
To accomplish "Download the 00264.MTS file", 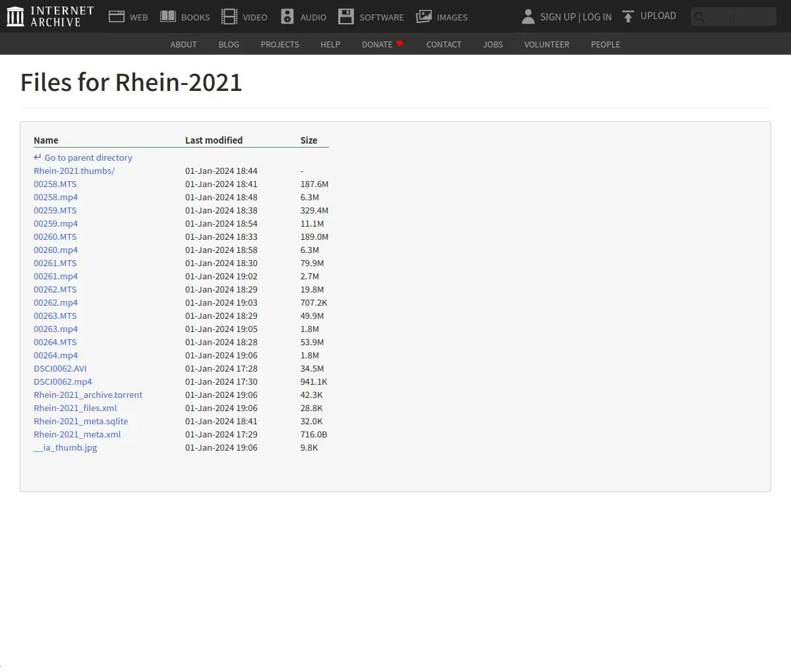I will pos(55,342).
